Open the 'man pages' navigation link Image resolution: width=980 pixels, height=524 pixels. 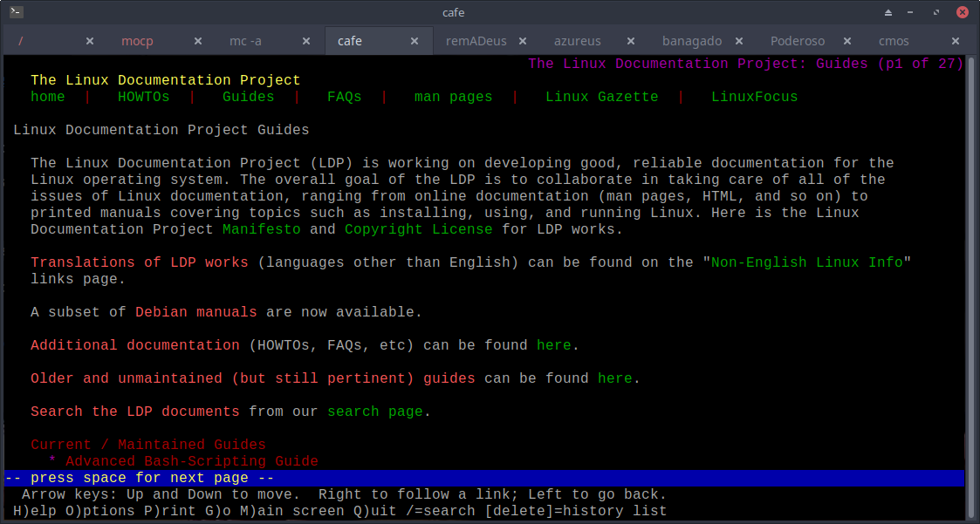tap(453, 97)
